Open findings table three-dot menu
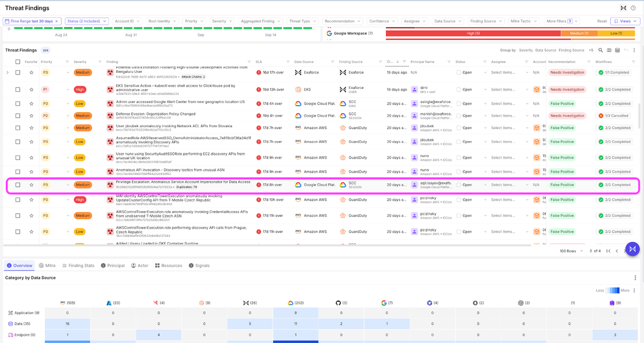 click(634, 50)
